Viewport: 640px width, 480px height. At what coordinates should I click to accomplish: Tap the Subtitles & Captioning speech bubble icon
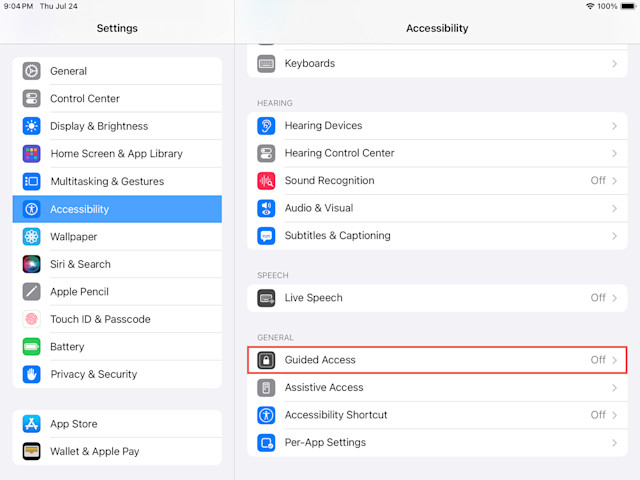click(x=266, y=236)
